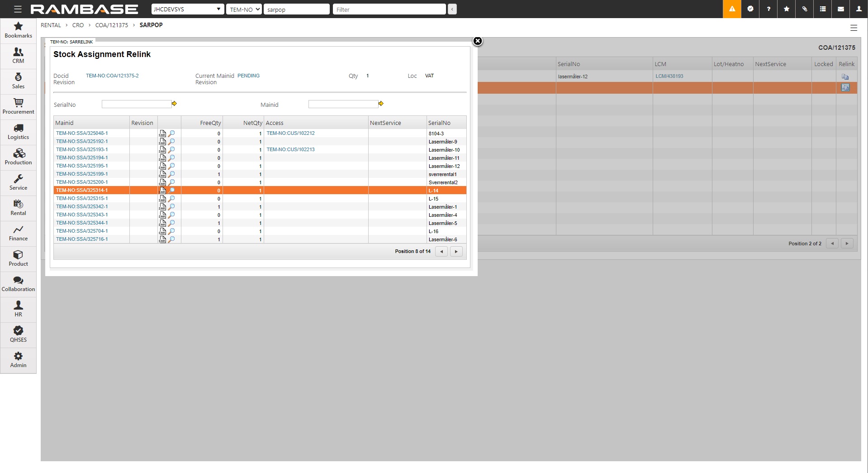Close the Stock Assignment Relink popup
This screenshot has width=868, height=473.
[x=477, y=41]
